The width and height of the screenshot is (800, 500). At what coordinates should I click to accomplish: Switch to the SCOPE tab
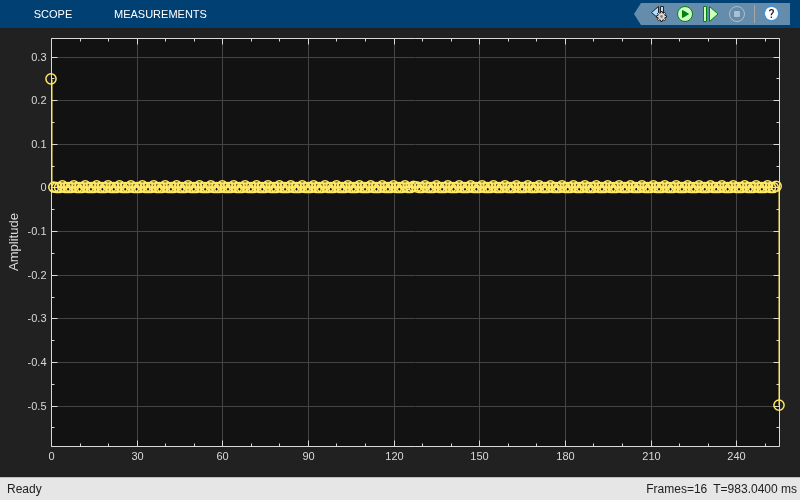click(53, 14)
